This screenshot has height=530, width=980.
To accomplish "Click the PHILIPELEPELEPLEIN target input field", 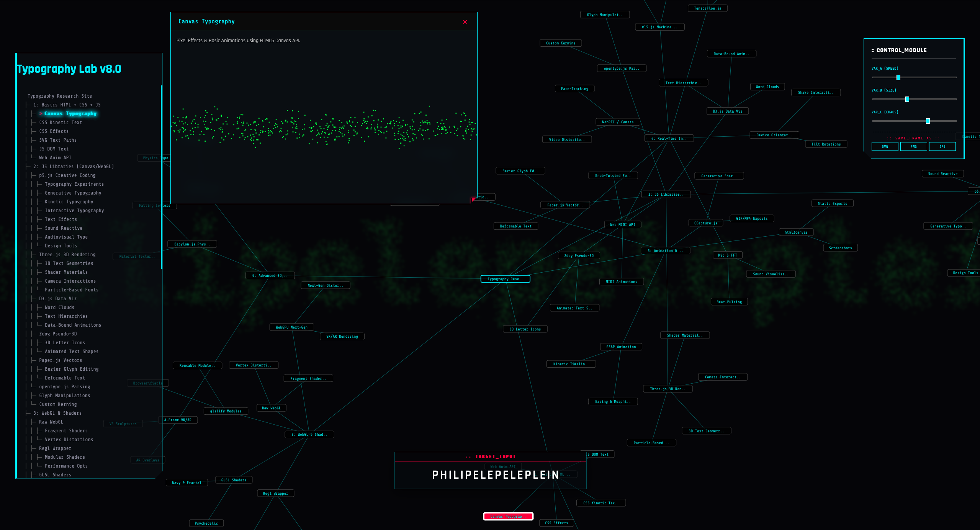I will (495, 475).
